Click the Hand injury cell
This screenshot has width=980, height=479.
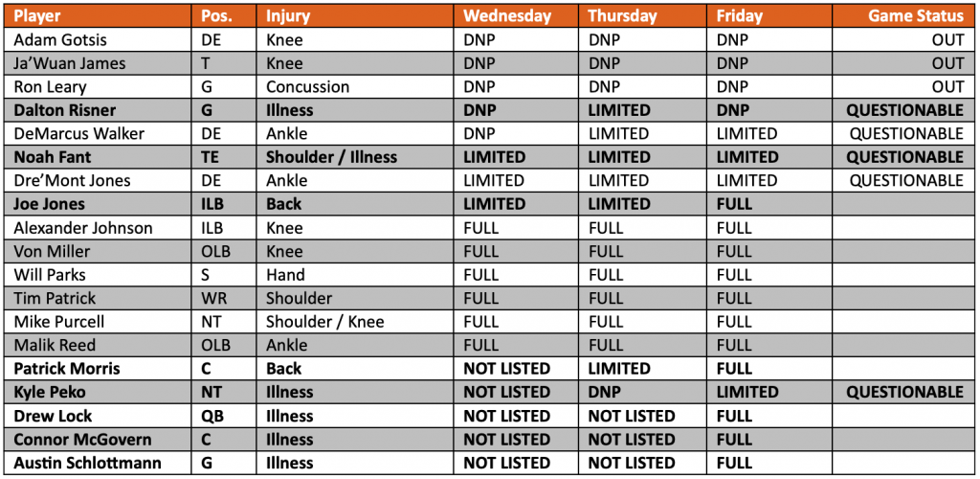[x=284, y=275]
